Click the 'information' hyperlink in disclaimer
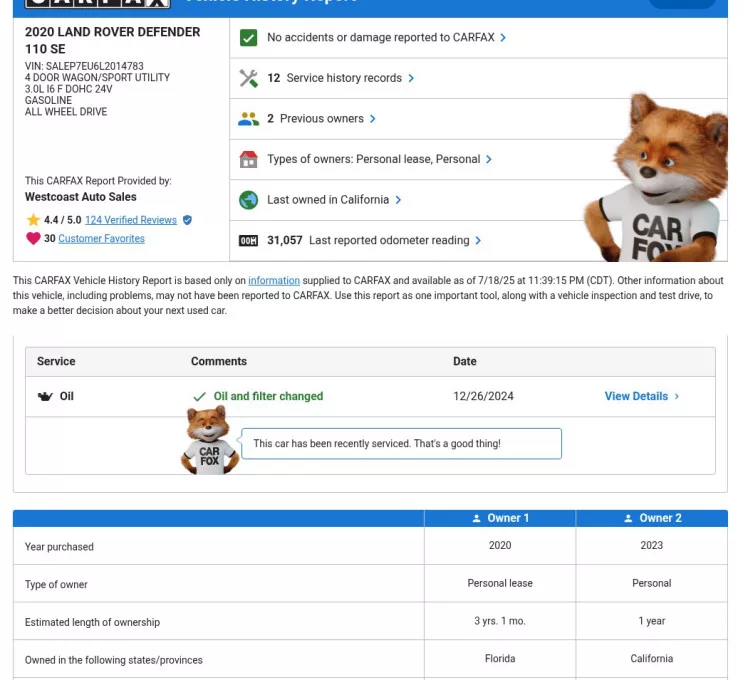 (x=273, y=281)
